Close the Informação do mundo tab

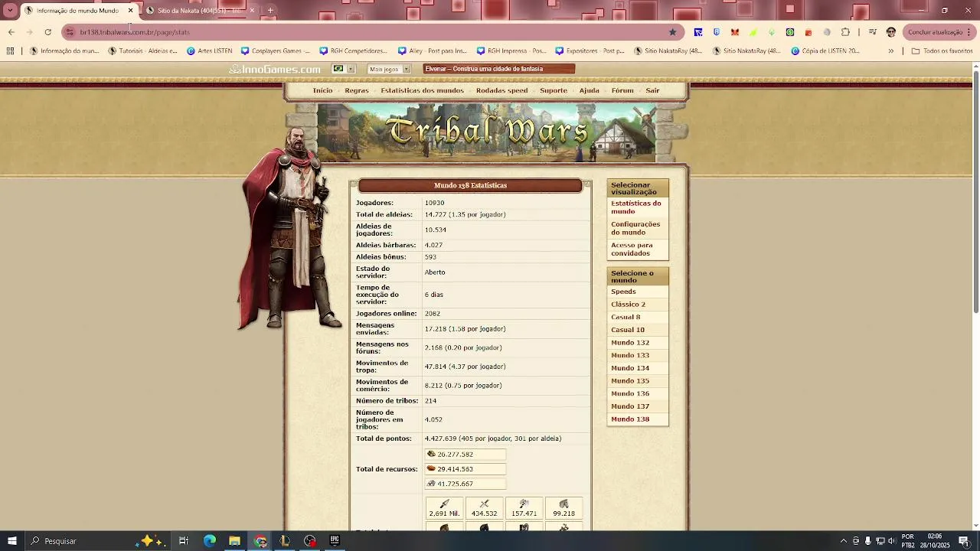tap(130, 11)
